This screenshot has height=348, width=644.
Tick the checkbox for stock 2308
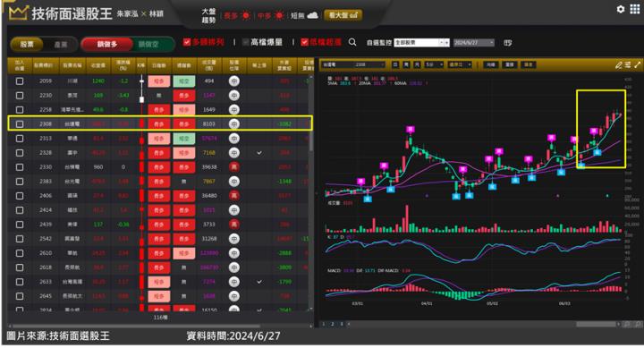click(20, 124)
